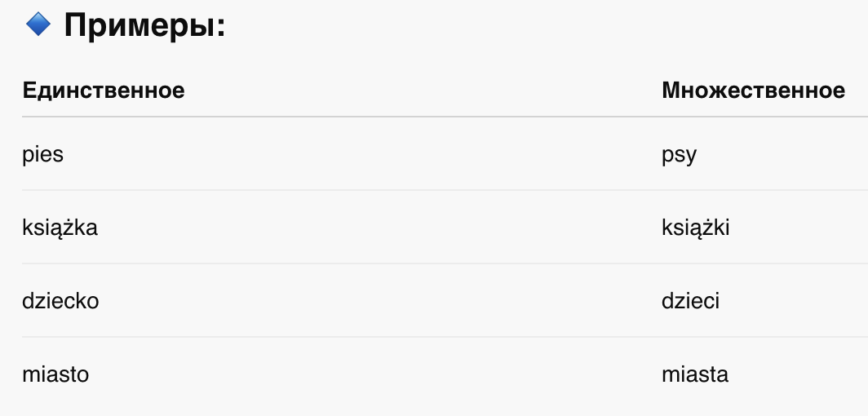Select the Множественное column header
Viewport: 868px width, 416px height.
754,90
